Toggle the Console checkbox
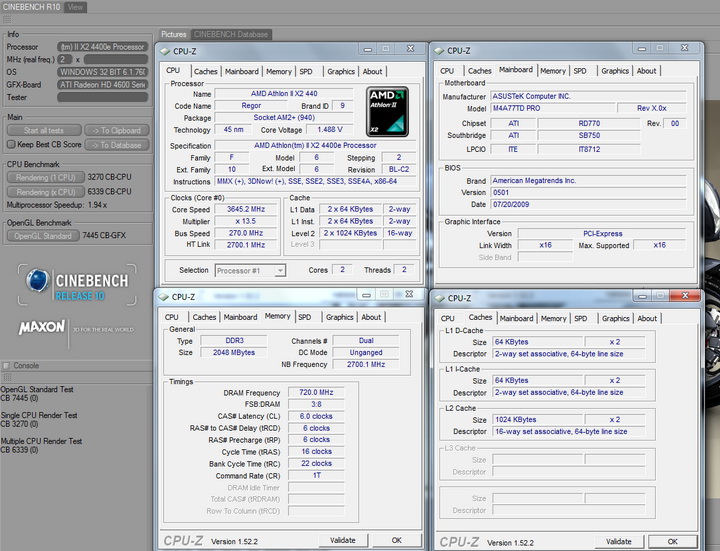 [7, 366]
